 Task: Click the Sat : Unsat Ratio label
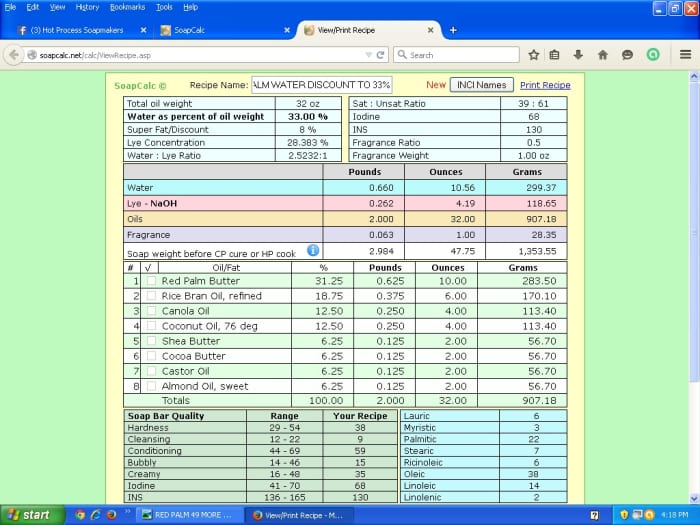[x=389, y=104]
